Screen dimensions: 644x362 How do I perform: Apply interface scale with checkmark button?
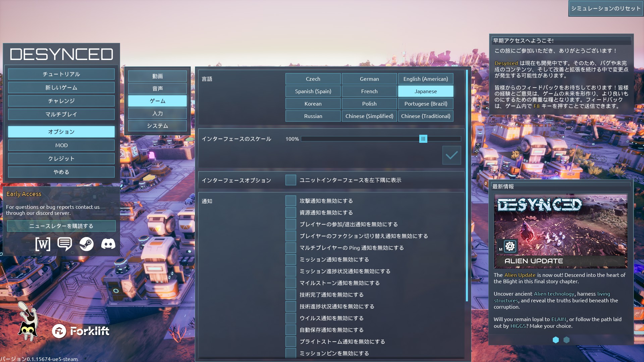pyautogui.click(x=451, y=155)
